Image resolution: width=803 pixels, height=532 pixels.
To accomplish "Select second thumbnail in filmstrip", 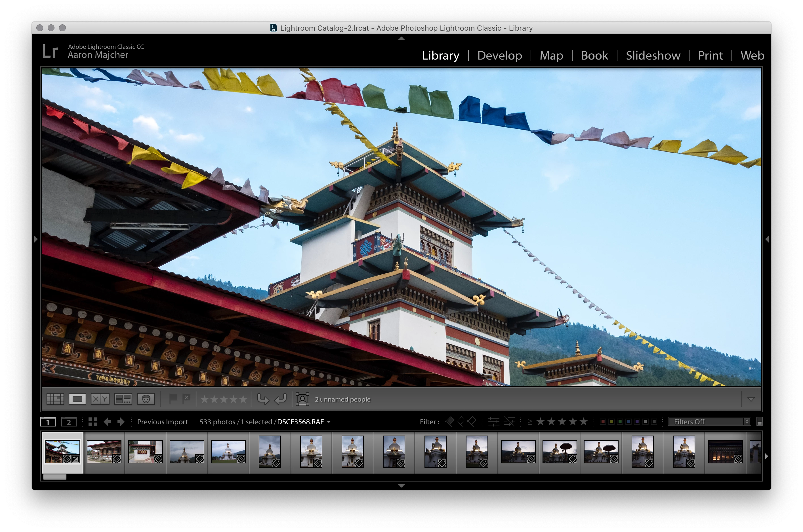I will (104, 451).
